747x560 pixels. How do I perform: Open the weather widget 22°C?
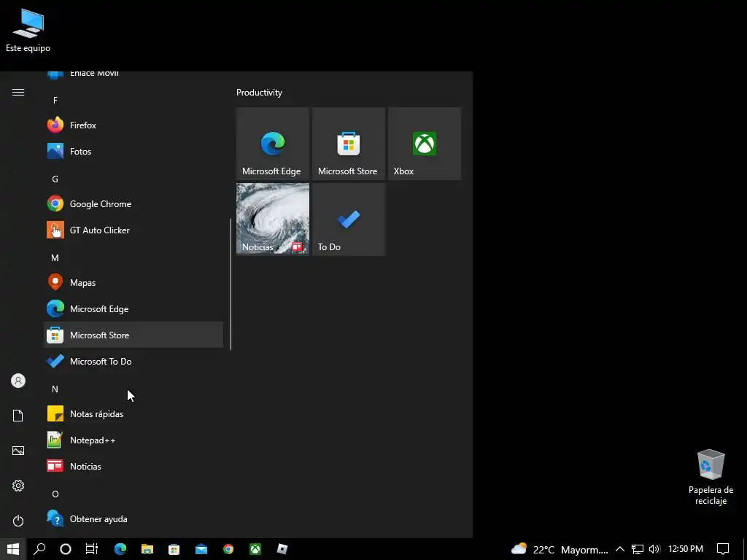click(x=560, y=550)
